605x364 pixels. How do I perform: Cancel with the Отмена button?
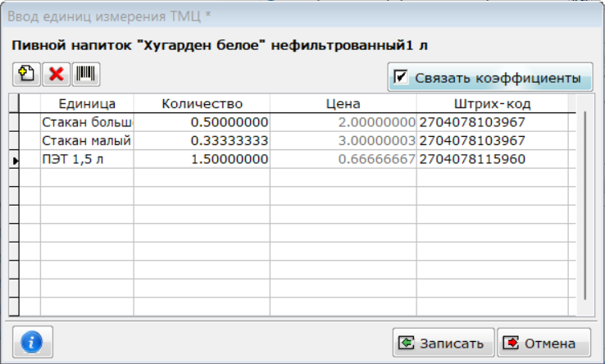click(x=544, y=343)
